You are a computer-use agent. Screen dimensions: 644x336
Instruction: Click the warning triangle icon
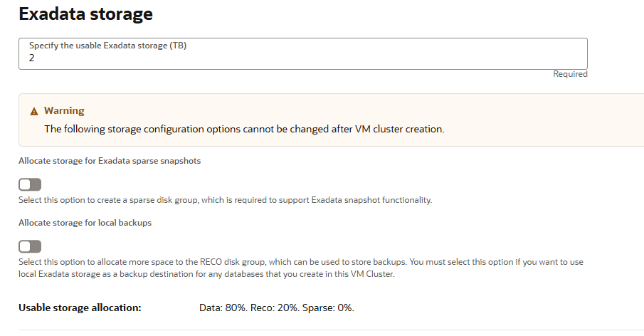click(33, 112)
